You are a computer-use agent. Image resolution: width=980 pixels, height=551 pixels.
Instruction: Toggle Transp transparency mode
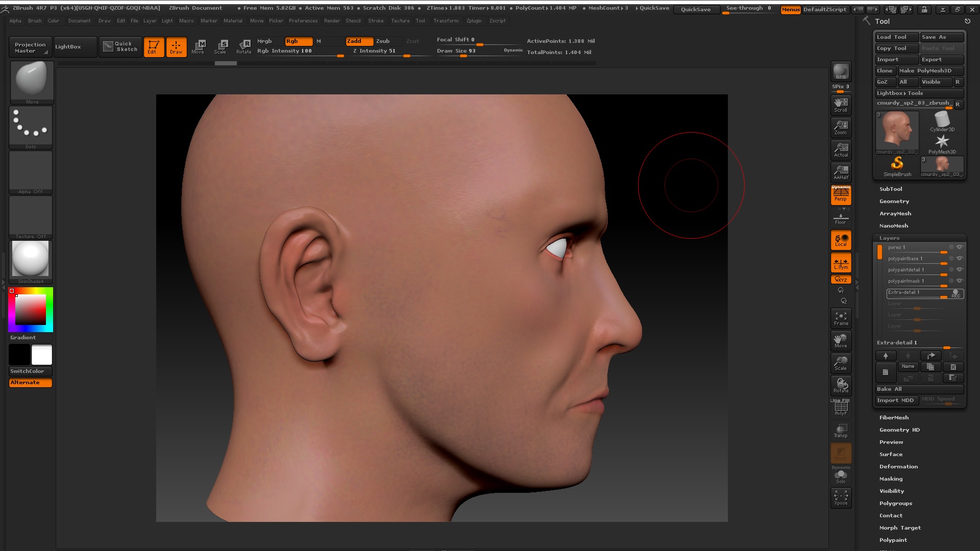841,430
